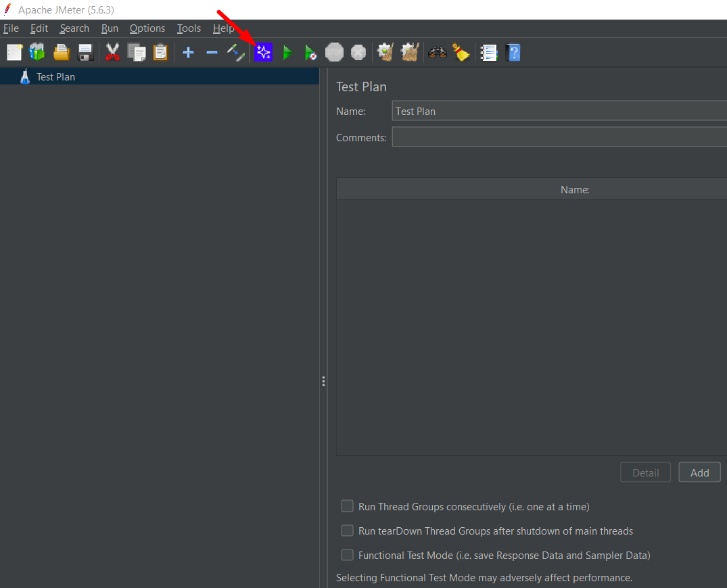Click Start no pauses icon

tap(310, 52)
